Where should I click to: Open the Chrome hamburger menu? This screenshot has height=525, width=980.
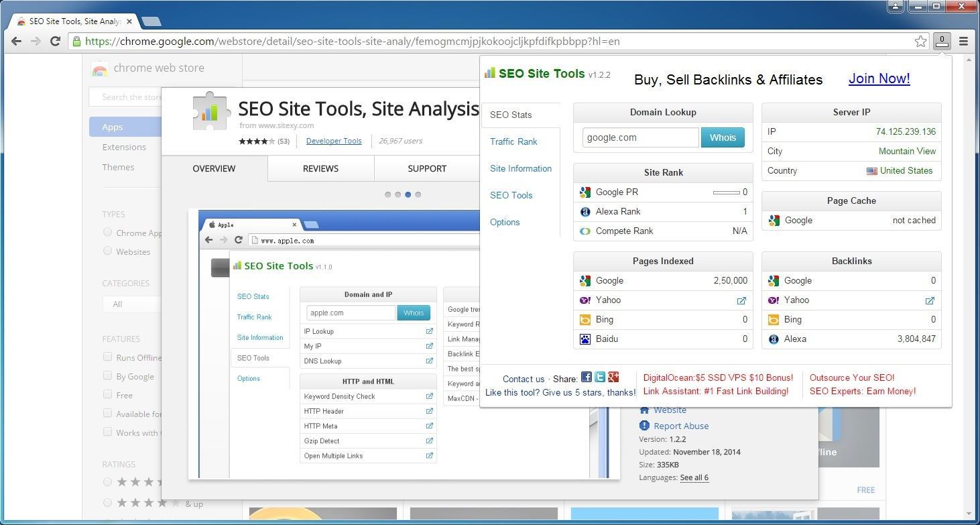pos(963,42)
